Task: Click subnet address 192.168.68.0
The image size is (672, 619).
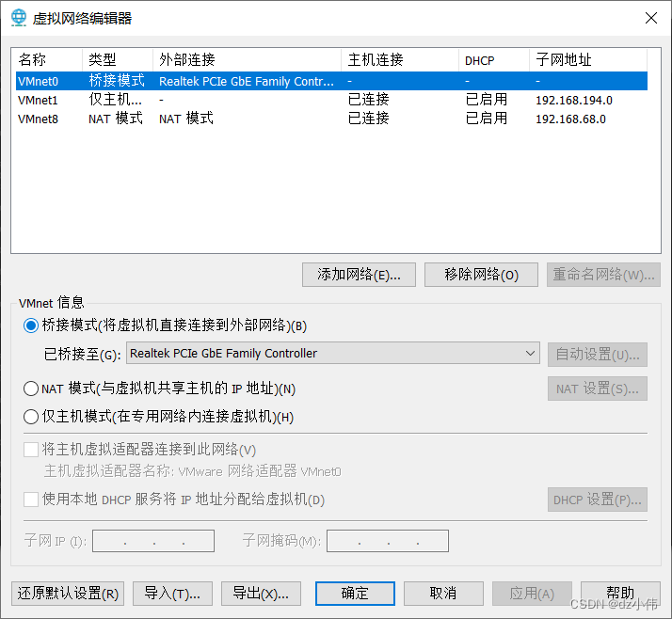Action: [x=570, y=119]
